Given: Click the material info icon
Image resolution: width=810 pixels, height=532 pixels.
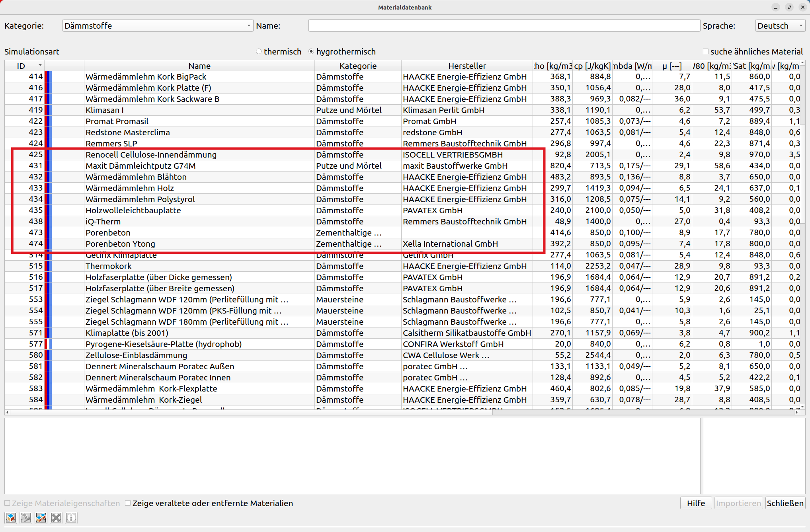Looking at the screenshot, I should (x=71, y=517).
